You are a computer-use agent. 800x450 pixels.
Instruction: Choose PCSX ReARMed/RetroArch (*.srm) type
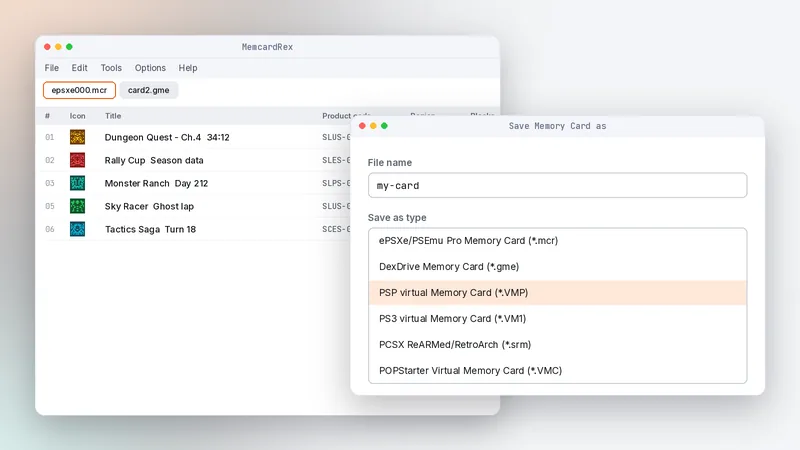click(557, 344)
